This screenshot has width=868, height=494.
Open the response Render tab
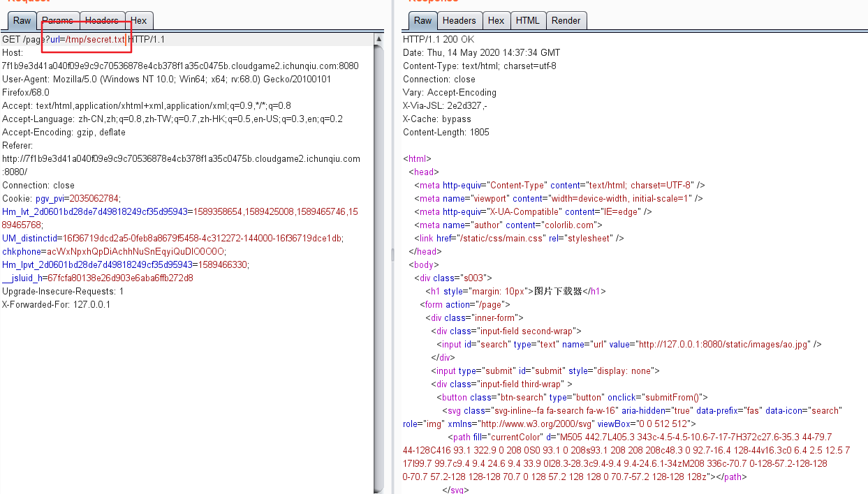[x=566, y=21]
